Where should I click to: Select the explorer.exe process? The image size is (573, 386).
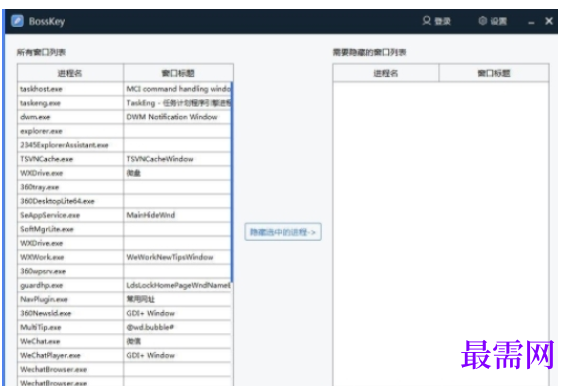click(70, 131)
